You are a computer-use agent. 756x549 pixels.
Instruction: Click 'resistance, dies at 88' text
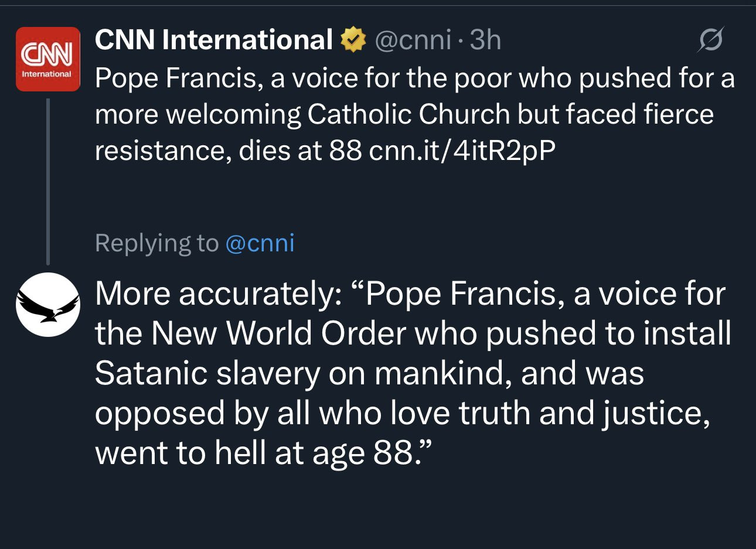pos(229,151)
